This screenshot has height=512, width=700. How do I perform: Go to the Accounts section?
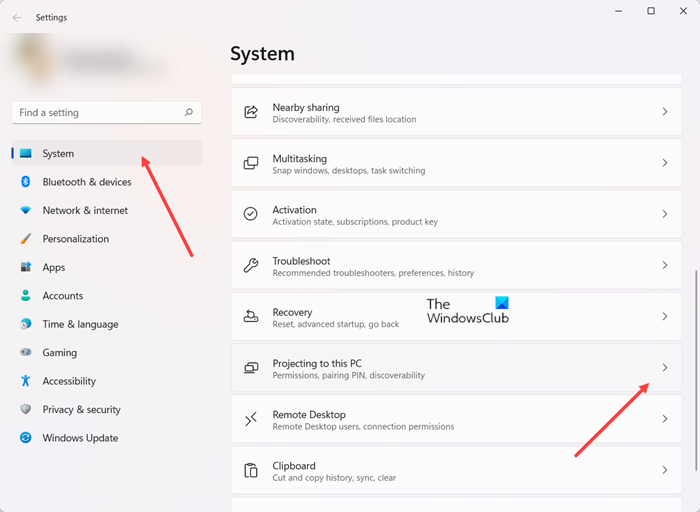click(x=62, y=296)
